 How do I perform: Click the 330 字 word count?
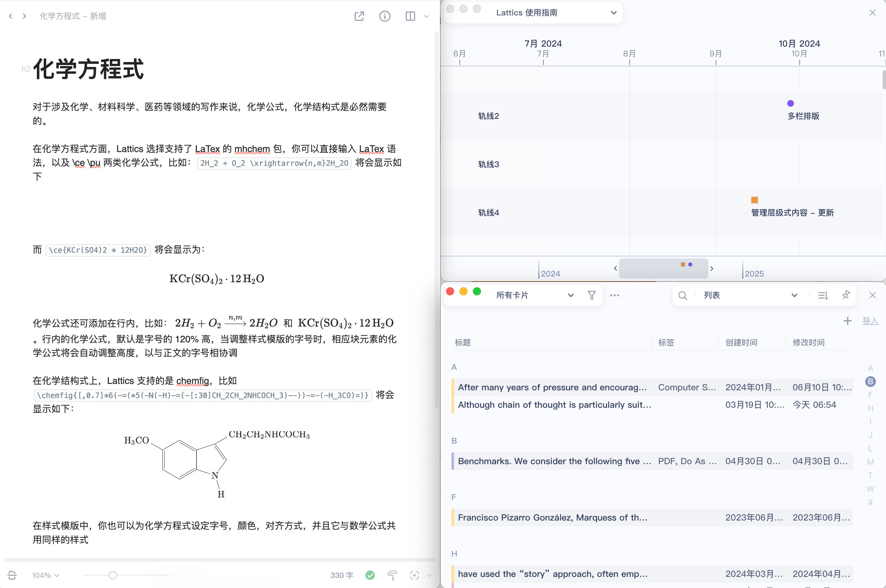pyautogui.click(x=342, y=575)
